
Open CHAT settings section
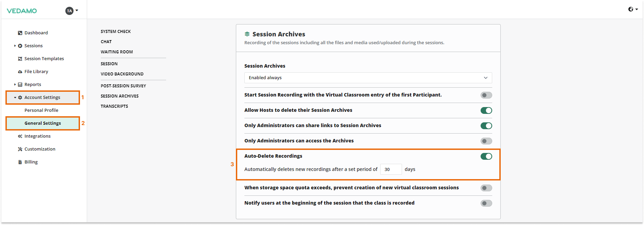106,42
